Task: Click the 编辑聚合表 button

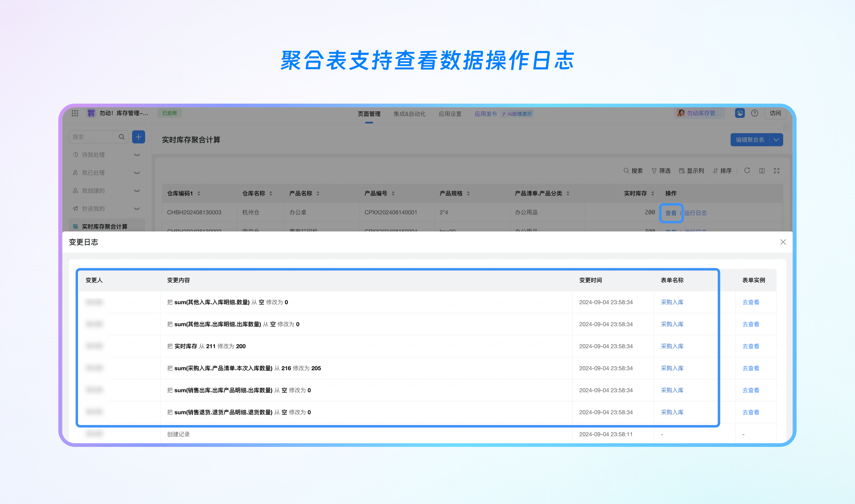Action: [750, 140]
